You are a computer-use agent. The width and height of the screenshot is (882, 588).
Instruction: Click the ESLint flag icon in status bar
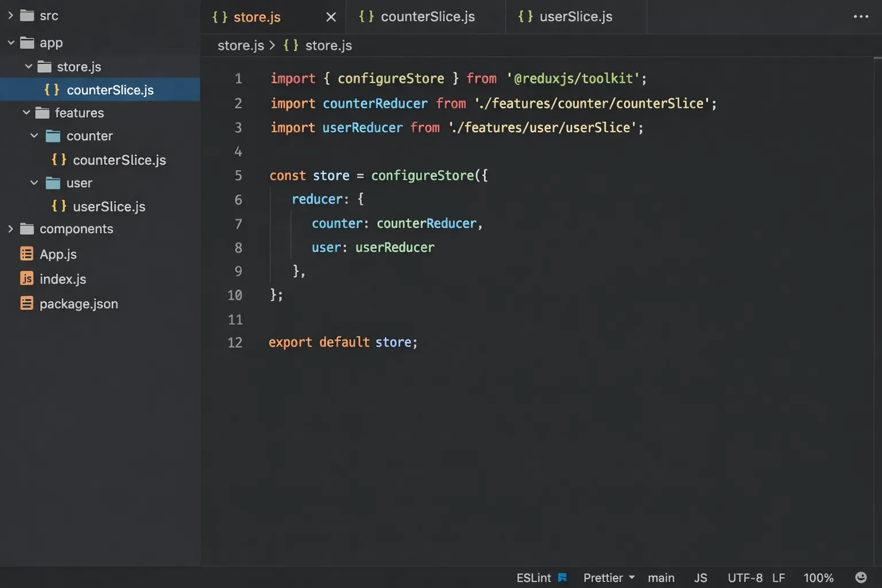pyautogui.click(x=563, y=578)
